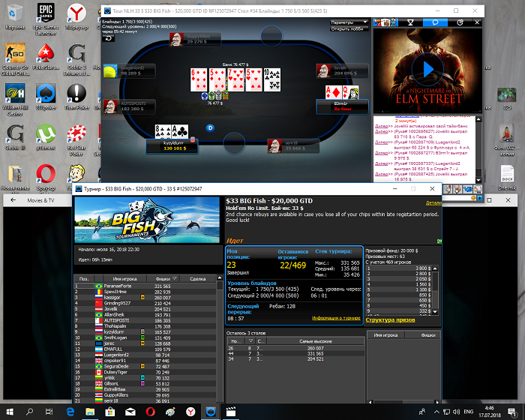Click the Самые высокие column header

coord(316,341)
